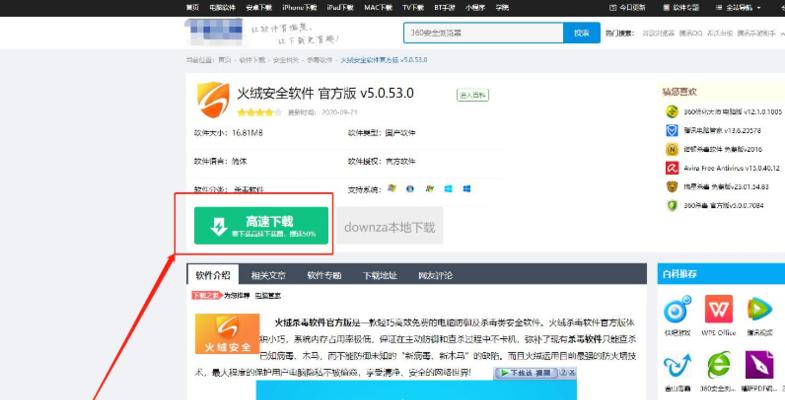Click the Norton yellow N icon
The image size is (785, 400).
point(671,149)
